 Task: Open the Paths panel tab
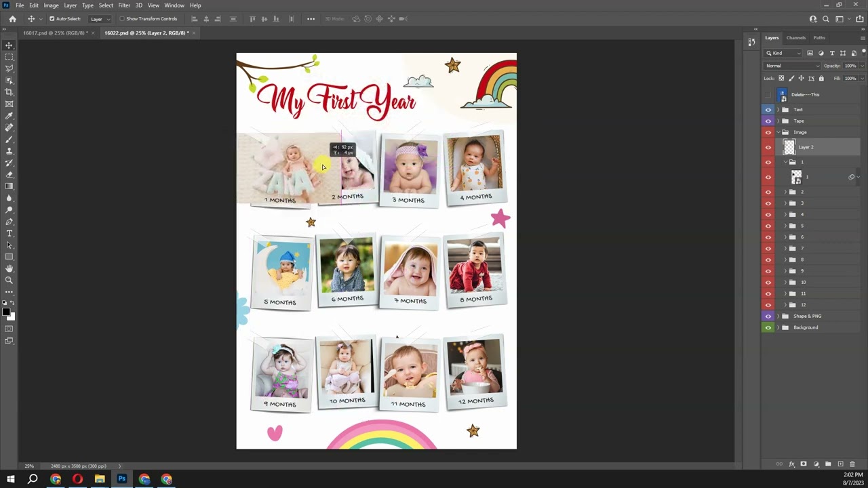(x=819, y=38)
